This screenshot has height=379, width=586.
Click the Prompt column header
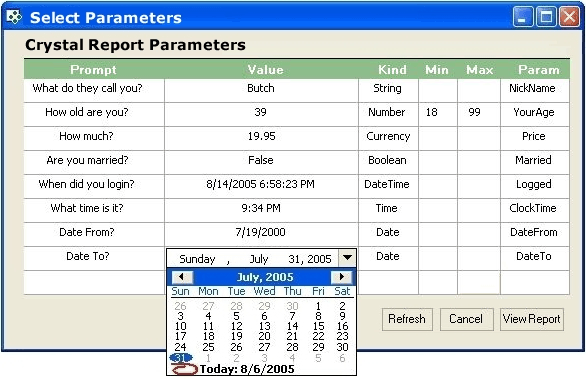pos(94,70)
